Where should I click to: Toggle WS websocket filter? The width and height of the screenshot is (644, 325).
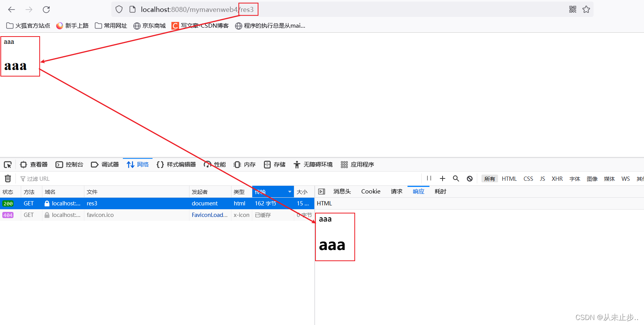(626, 179)
